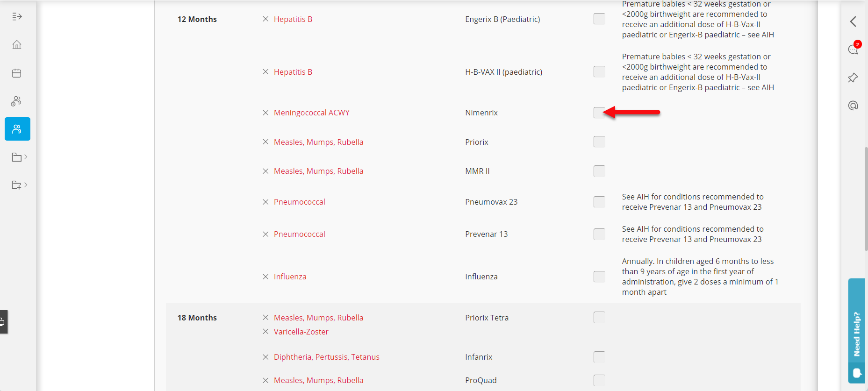Open Hepatitis B link for H-B-VAX II

point(293,72)
